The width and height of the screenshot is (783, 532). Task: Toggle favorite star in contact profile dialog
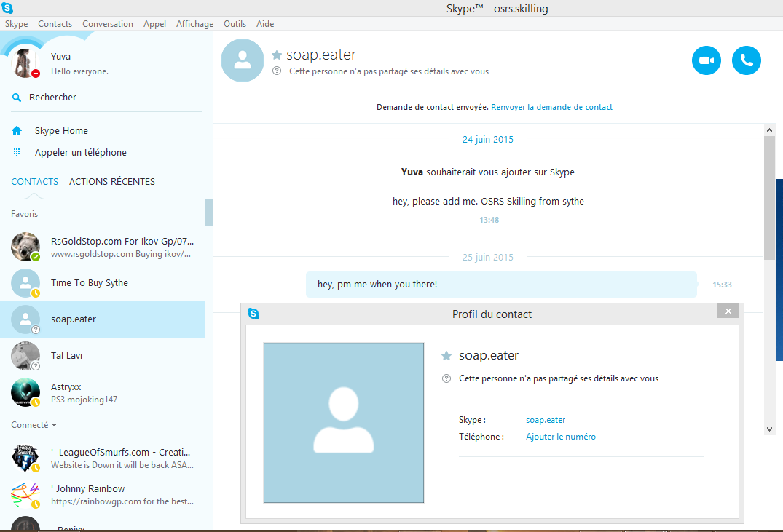[446, 355]
